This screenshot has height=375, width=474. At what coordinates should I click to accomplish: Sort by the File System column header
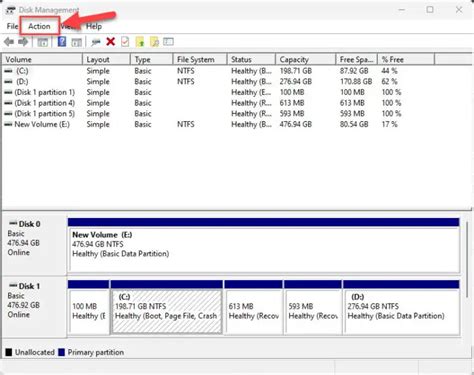pos(200,59)
